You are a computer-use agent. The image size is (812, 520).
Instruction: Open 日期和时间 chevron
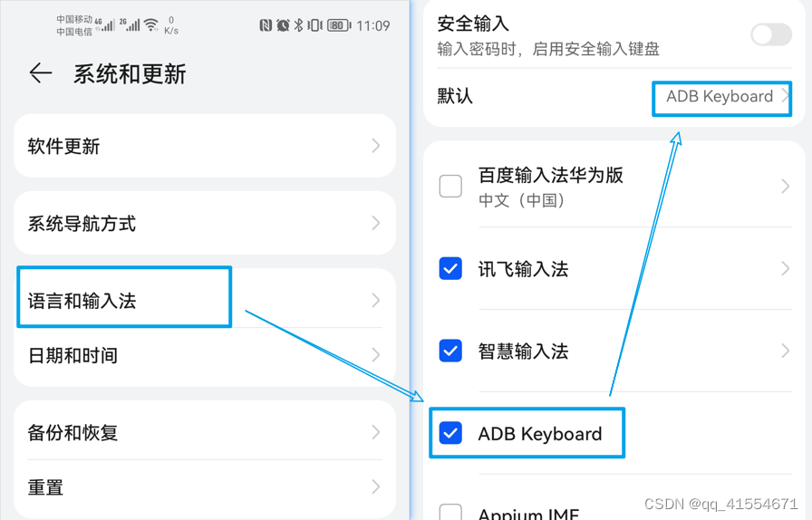click(x=376, y=355)
